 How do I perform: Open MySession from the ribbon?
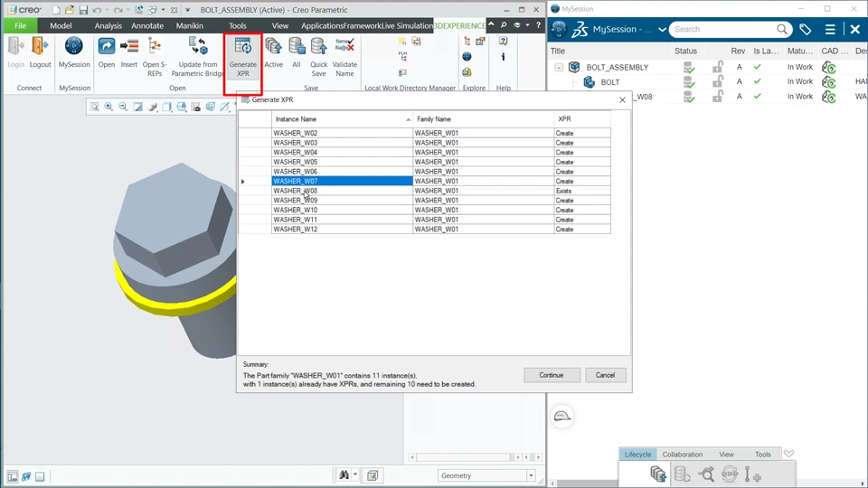[x=73, y=47]
